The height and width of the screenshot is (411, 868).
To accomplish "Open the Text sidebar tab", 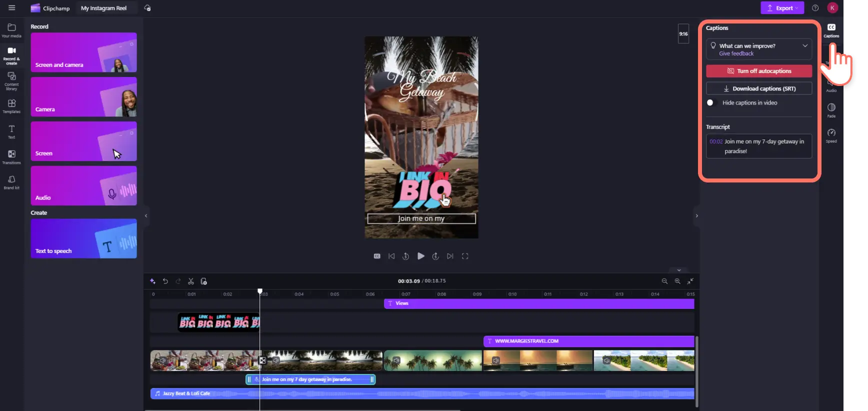I will click(11, 131).
